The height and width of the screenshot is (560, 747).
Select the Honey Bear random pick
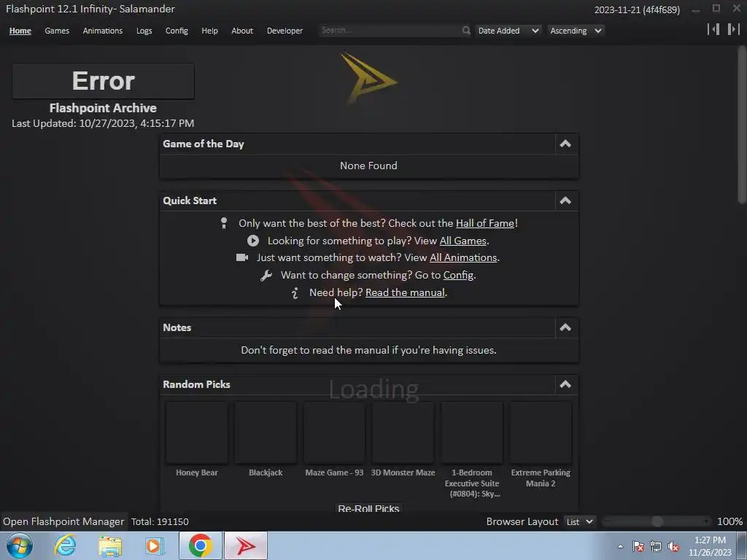[197, 439]
